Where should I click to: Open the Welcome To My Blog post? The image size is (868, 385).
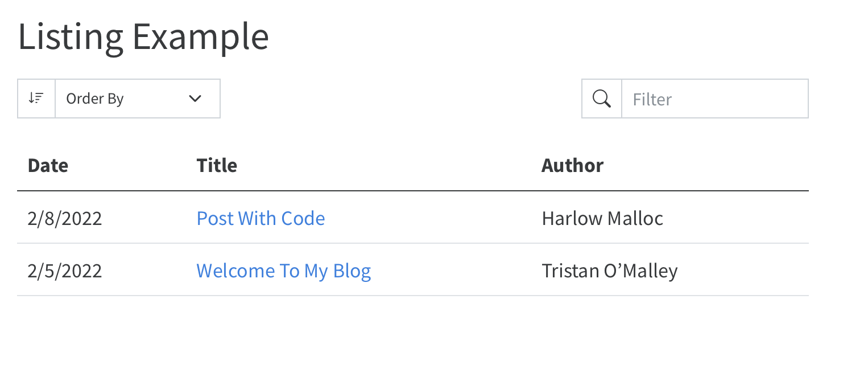click(283, 270)
